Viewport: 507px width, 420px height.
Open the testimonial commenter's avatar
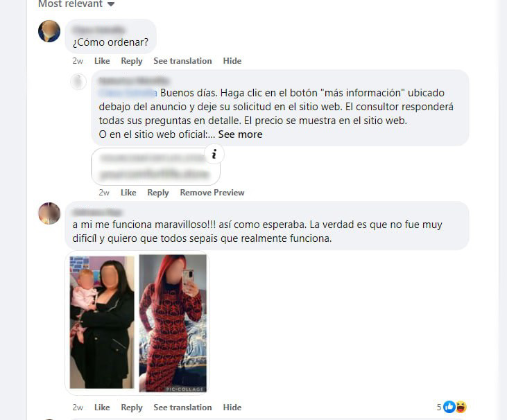pos(49,213)
